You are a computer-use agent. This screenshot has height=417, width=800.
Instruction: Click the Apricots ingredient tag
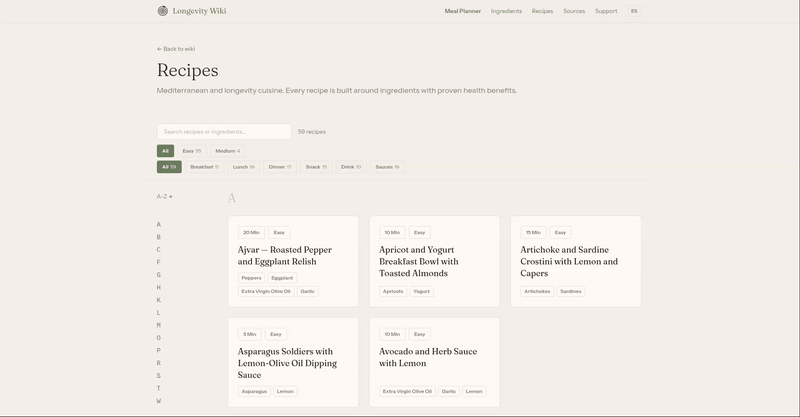pyautogui.click(x=393, y=291)
